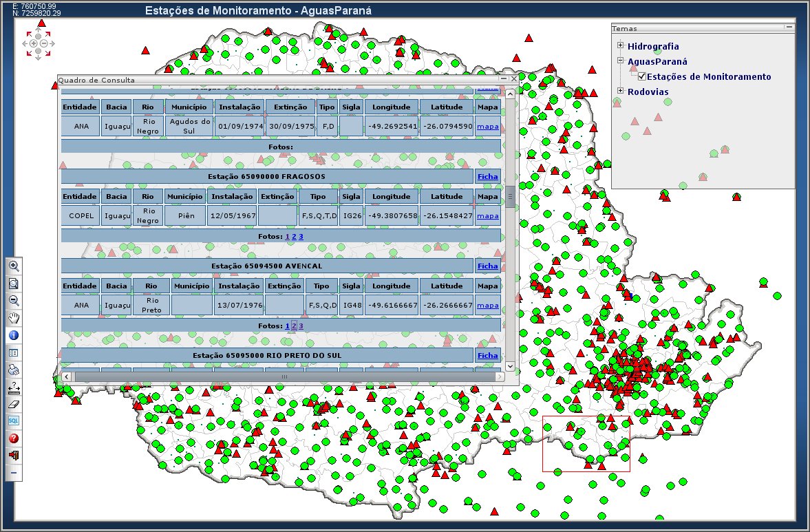Uncheck Estações de Monitoramento layer checkbox

click(642, 77)
